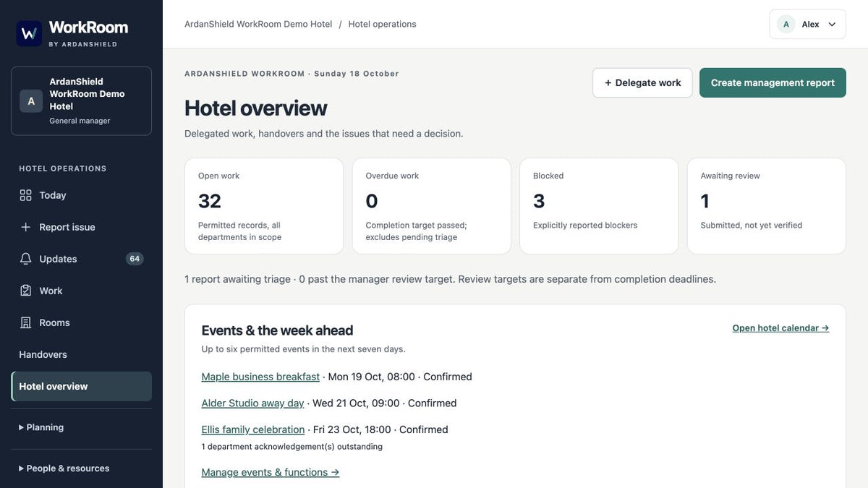
Task: Click the WorkRoom logo icon
Action: pyautogui.click(x=29, y=33)
